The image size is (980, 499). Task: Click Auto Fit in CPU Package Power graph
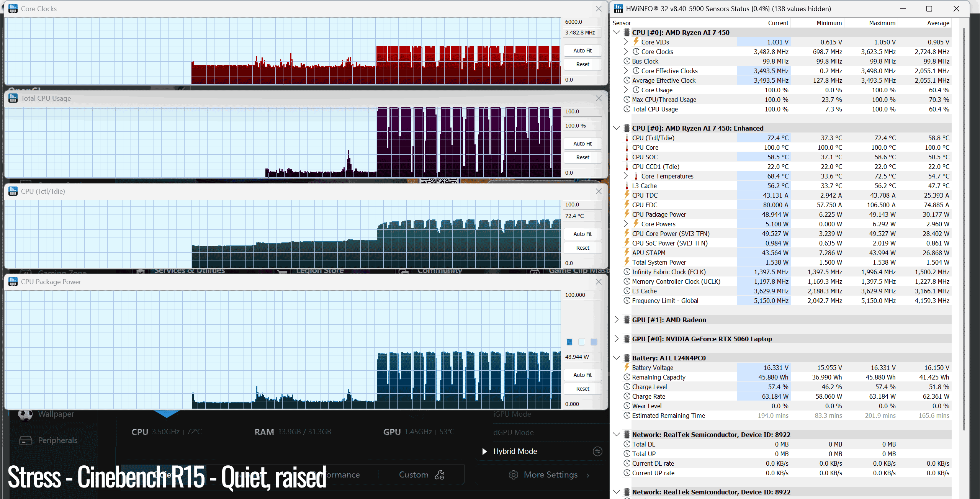pyautogui.click(x=582, y=375)
